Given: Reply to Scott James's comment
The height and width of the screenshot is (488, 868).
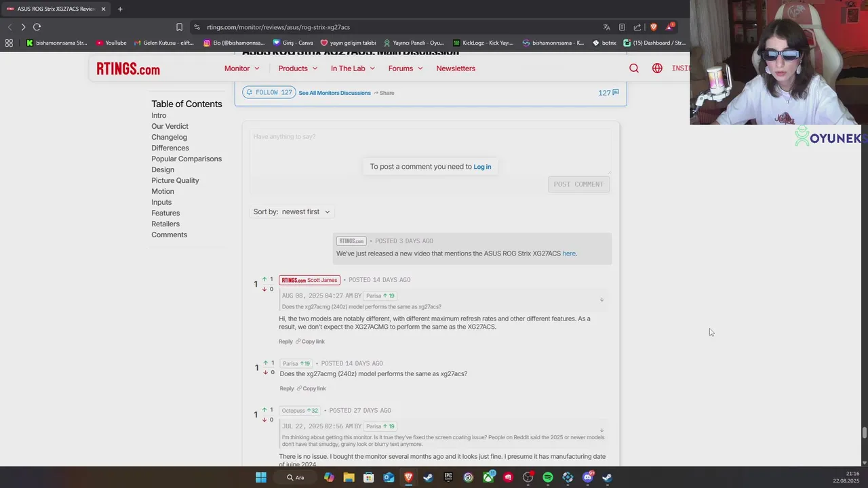Looking at the screenshot, I should [x=285, y=342].
